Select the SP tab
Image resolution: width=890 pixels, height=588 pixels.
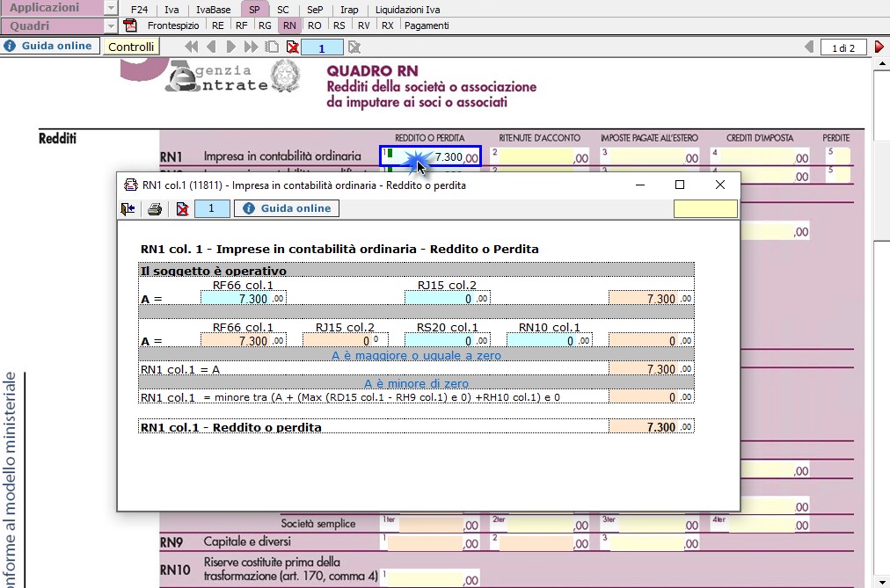click(254, 10)
